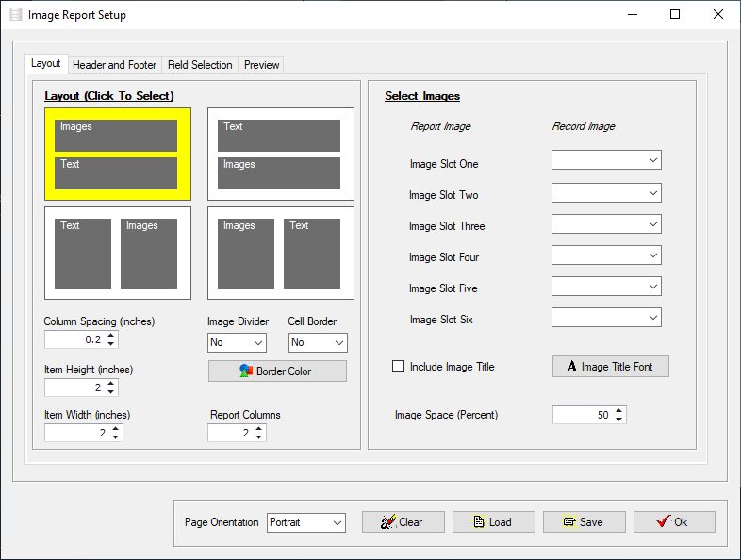Expand the Image Divider dropdown
Viewport: 741px width, 560px height.
click(237, 342)
